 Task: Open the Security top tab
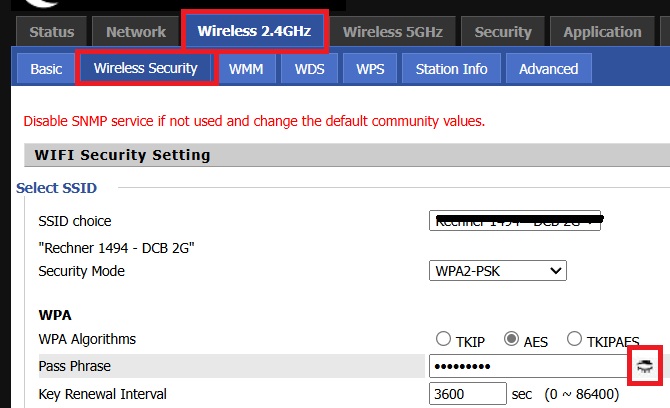pyautogui.click(x=503, y=32)
